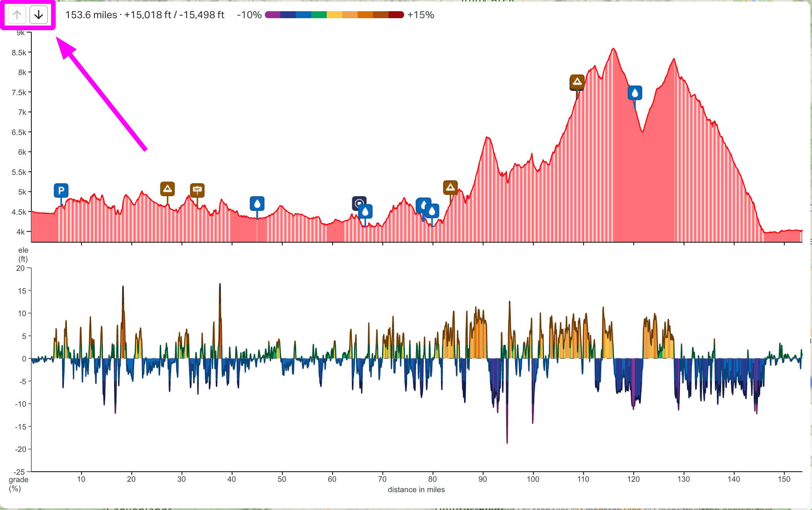This screenshot has height=510, width=812.
Task: Click the "+15%" legend label
Action: pos(421,15)
